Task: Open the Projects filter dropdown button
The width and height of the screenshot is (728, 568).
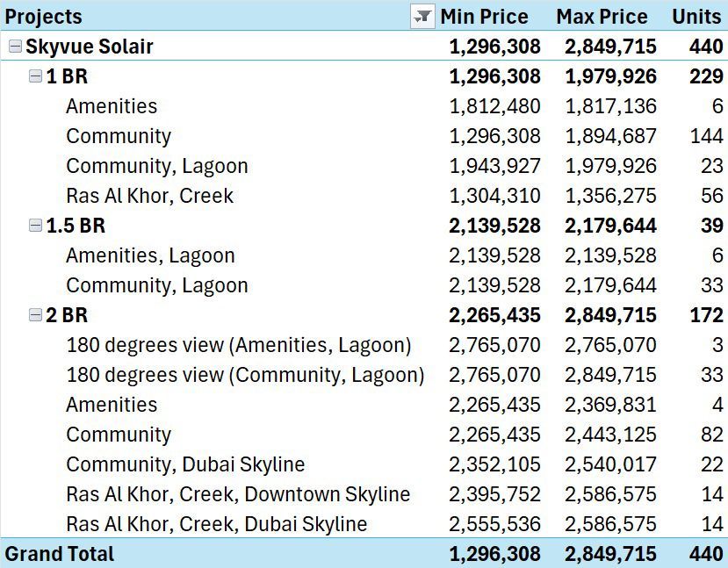Action: point(422,17)
